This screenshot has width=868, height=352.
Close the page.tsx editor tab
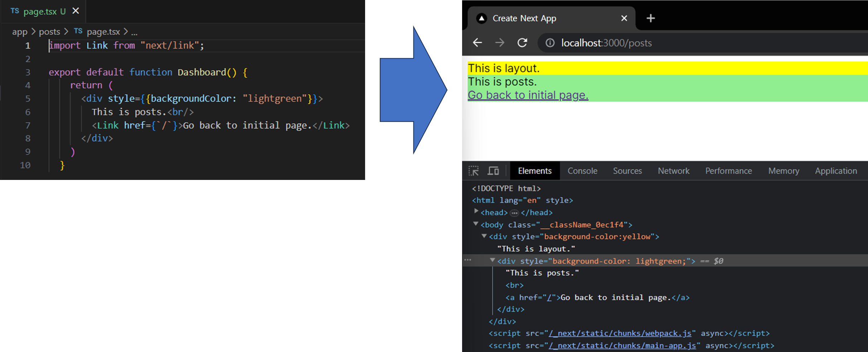[x=76, y=11]
